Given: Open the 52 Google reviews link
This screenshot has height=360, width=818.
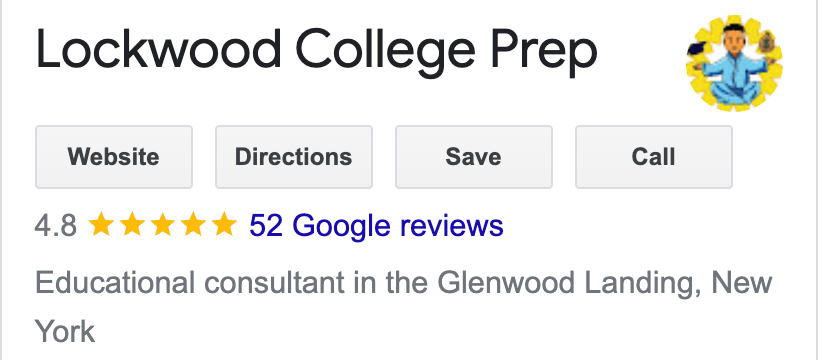Looking at the screenshot, I should coord(376,225).
